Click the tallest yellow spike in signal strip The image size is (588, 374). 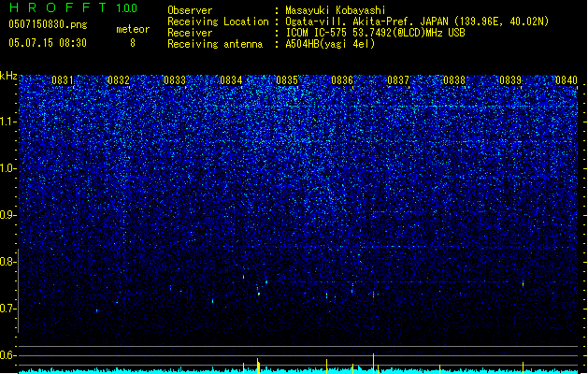[374, 363]
